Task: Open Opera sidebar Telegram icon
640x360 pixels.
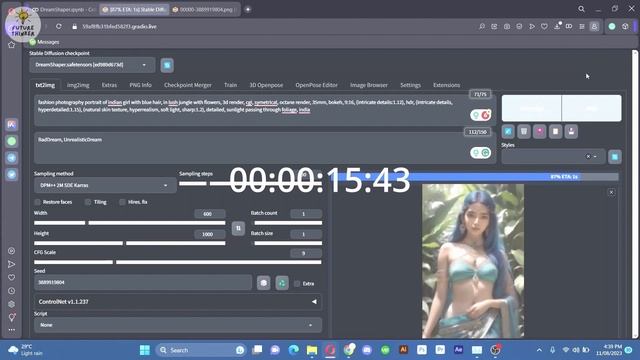Action: pyautogui.click(x=11, y=158)
